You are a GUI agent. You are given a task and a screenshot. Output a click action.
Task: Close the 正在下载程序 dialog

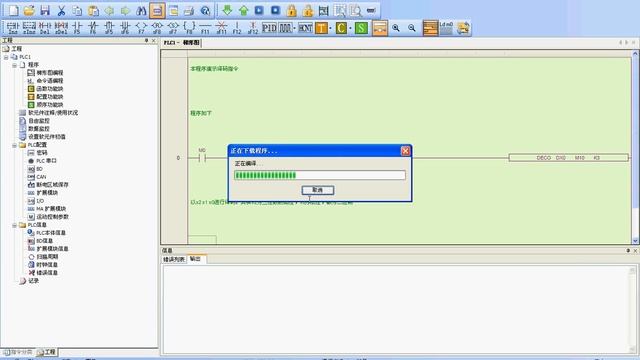pyautogui.click(x=405, y=151)
